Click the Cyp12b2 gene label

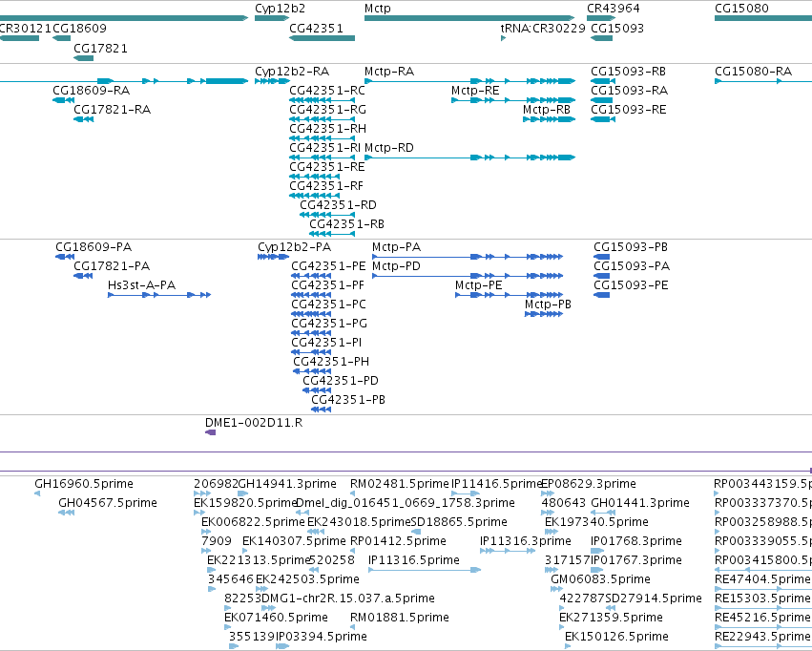click(280, 9)
